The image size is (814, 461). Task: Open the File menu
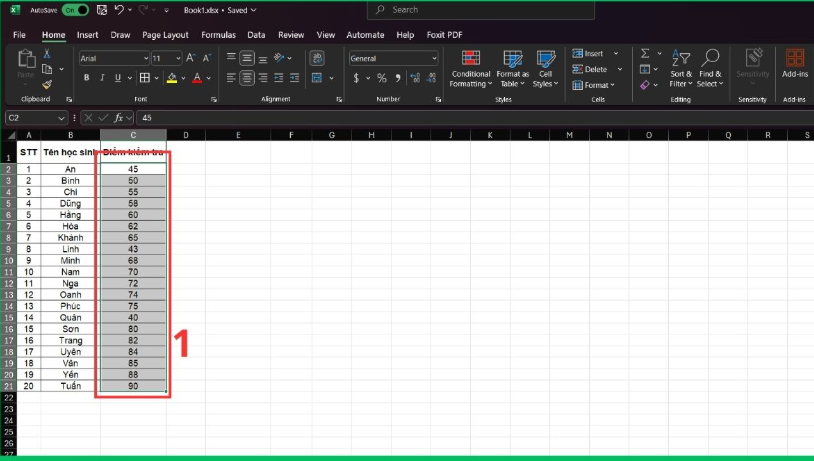[19, 35]
